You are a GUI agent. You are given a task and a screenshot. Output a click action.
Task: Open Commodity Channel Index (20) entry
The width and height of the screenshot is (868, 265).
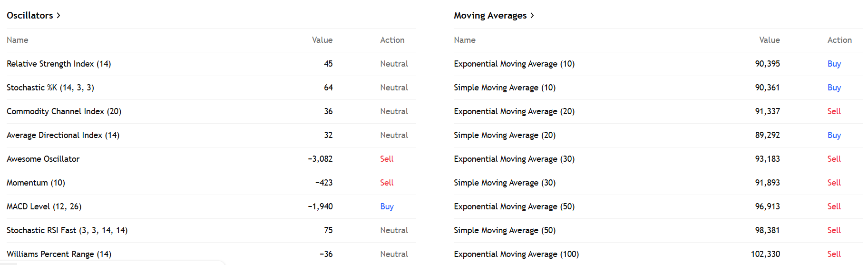[64, 111]
